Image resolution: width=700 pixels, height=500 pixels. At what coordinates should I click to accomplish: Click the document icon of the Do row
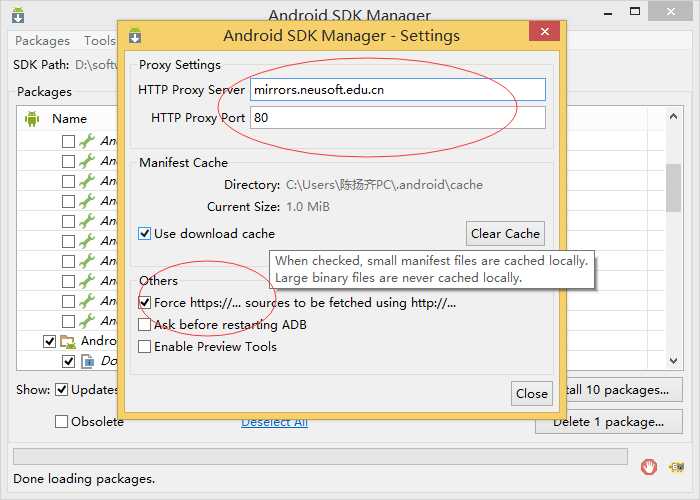(x=88, y=361)
